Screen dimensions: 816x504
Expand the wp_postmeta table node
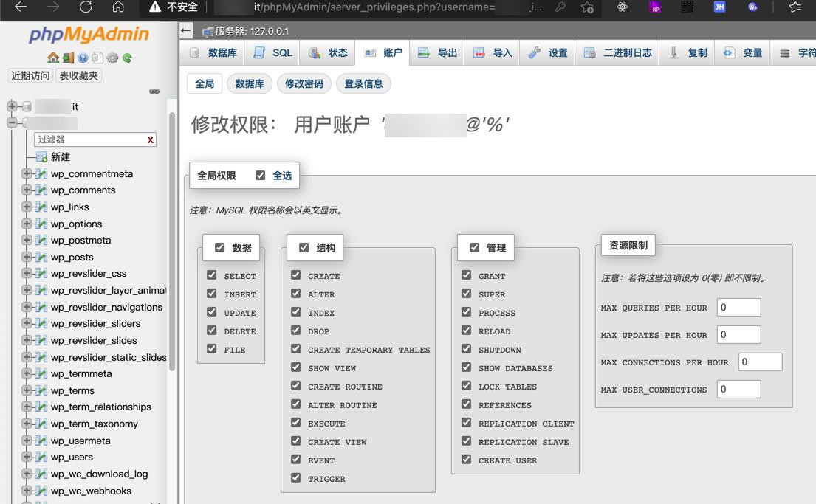pyautogui.click(x=26, y=240)
